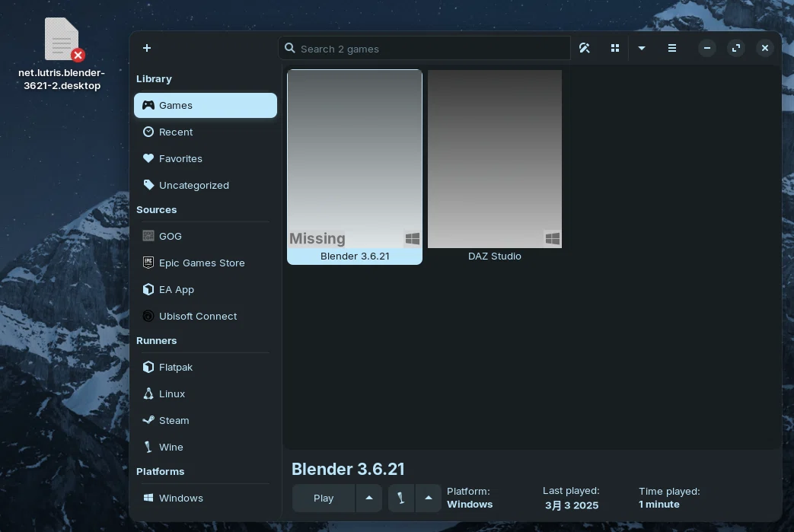Select EA App source

(x=205, y=289)
